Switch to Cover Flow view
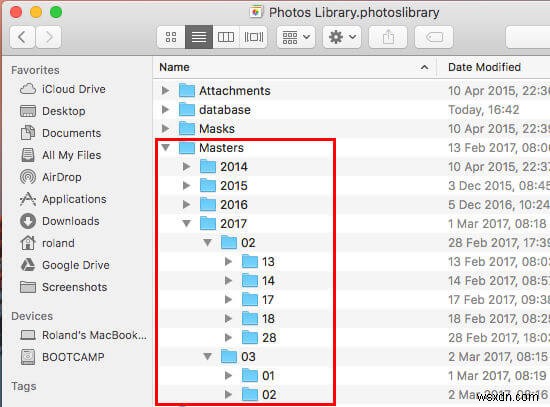This screenshot has height=407, width=550. [254, 37]
